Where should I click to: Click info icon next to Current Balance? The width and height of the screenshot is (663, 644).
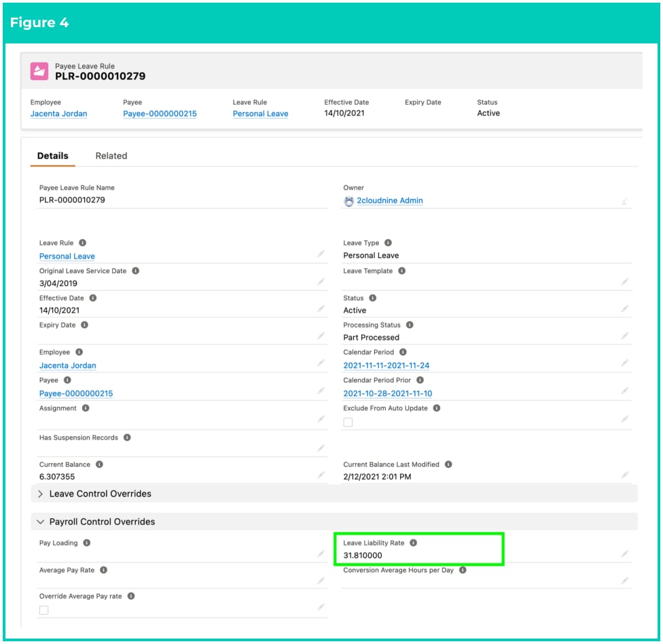99,464
